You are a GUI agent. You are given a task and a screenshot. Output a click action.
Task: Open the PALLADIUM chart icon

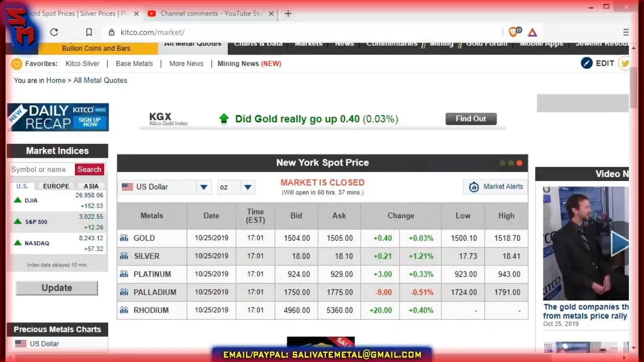coord(124,292)
